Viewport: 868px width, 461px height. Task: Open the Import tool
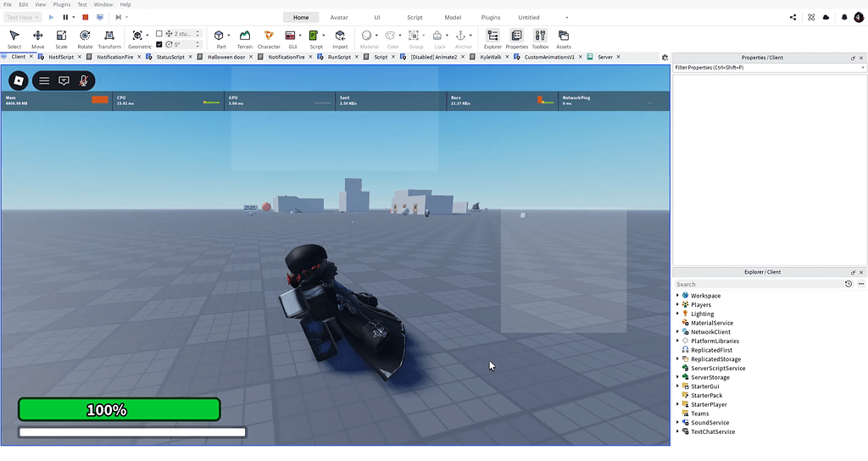coord(340,39)
